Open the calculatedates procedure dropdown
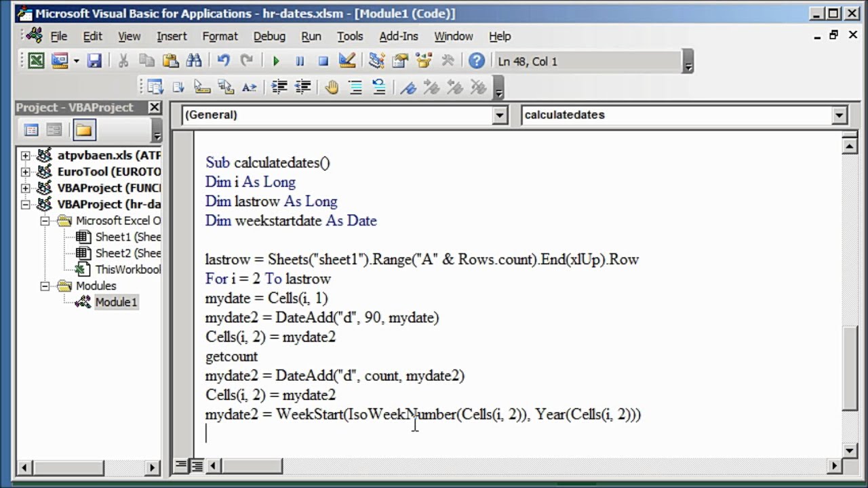This screenshot has height=488, width=868. click(x=840, y=115)
